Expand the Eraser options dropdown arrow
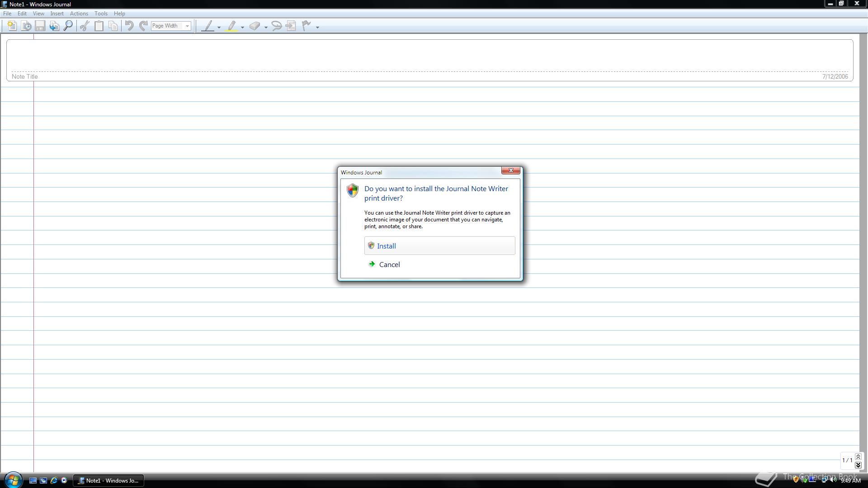The height and width of the screenshot is (488, 868). point(266,27)
